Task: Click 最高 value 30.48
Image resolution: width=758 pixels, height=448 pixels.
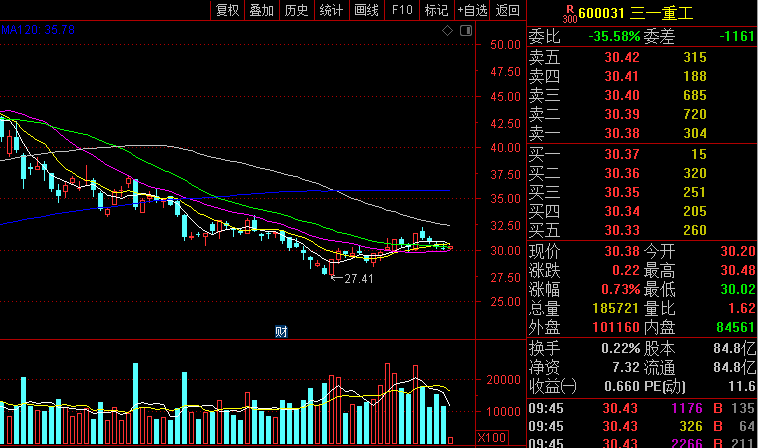Action: pyautogui.click(x=738, y=270)
